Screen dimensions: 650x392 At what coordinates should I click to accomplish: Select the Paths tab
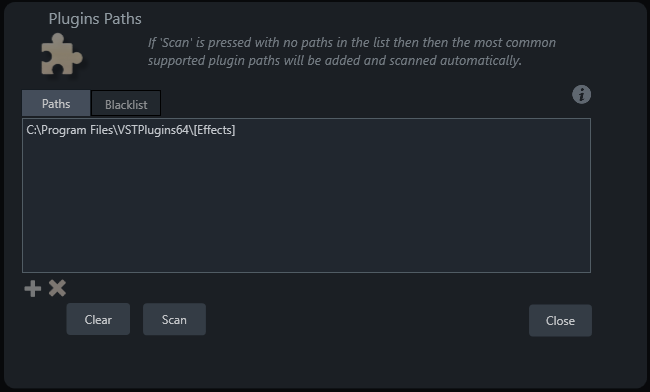[56, 103]
